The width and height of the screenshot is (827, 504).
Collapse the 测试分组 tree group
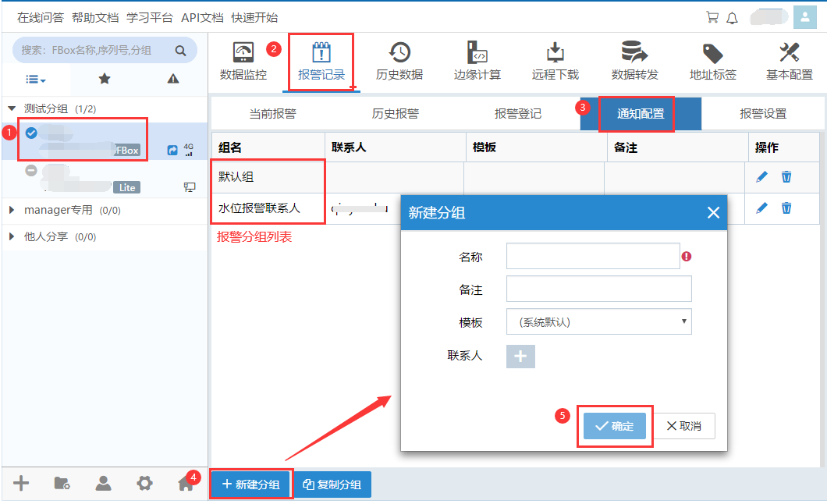point(12,108)
